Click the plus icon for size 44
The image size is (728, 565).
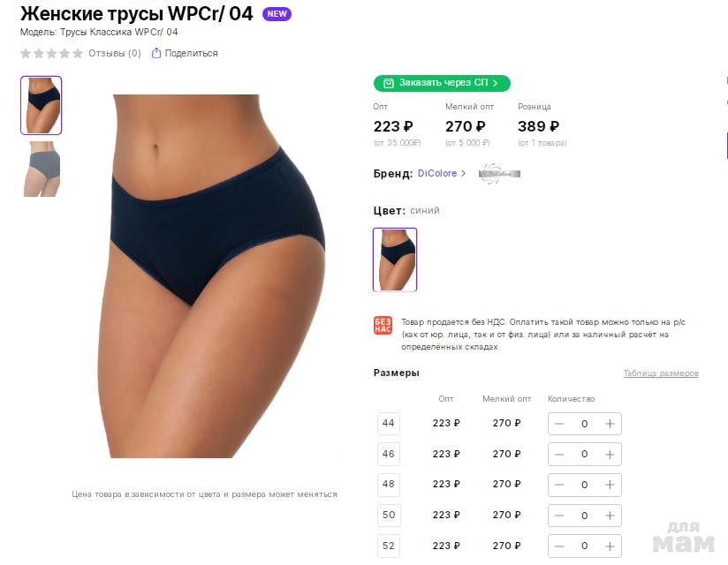tap(610, 424)
